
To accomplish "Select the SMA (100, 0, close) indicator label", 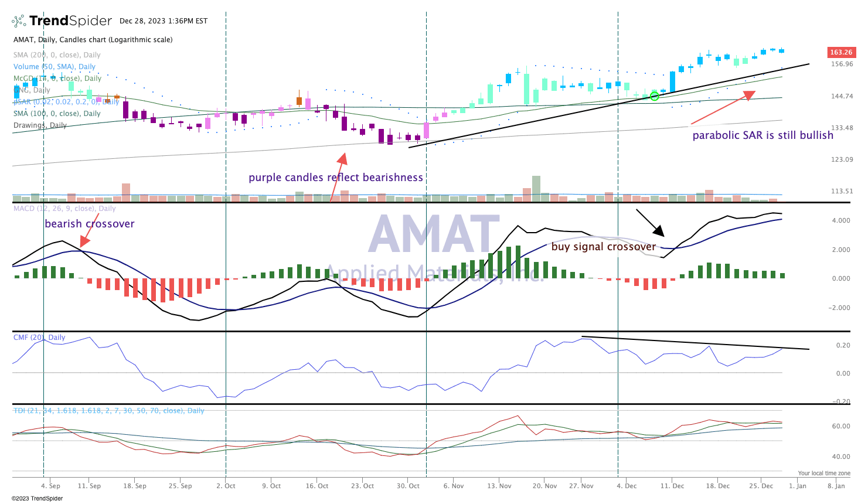I will point(57,114).
